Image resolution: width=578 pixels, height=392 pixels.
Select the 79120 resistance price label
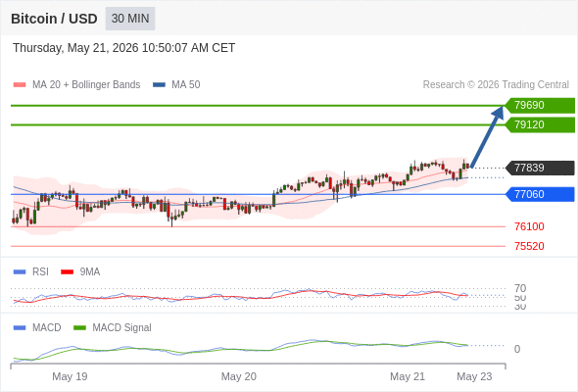coord(540,125)
